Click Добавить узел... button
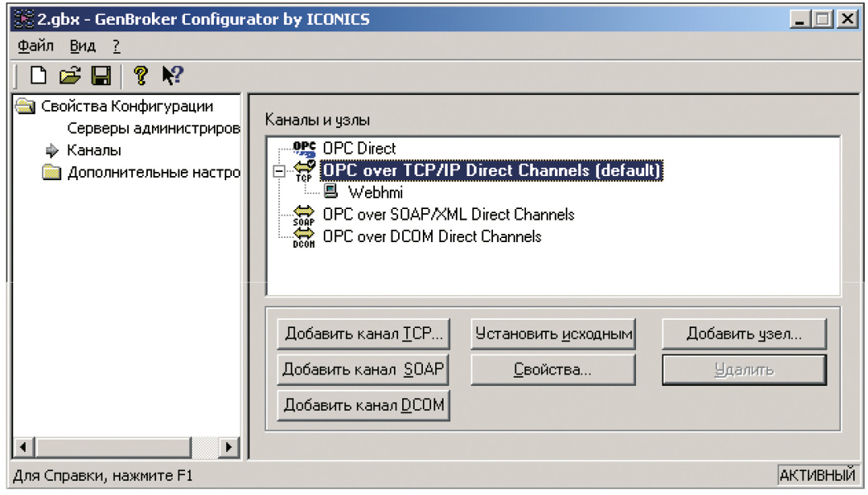This screenshot has height=495, width=868. pyautogui.click(x=744, y=333)
